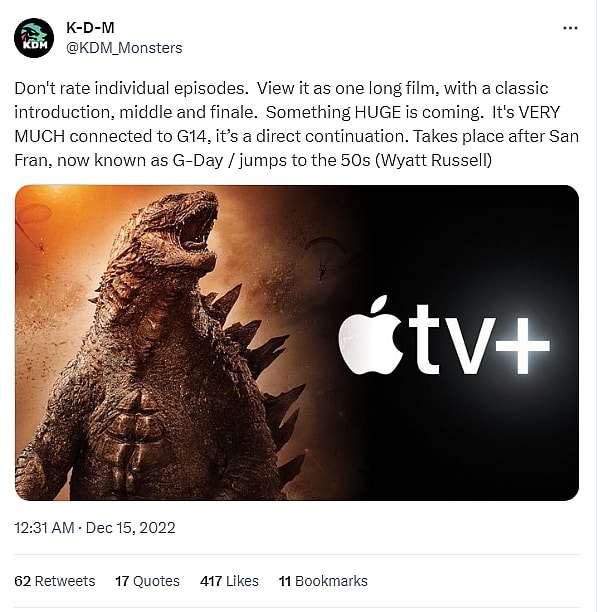
Task: Open the three-dot more options menu
Action: click(570, 28)
